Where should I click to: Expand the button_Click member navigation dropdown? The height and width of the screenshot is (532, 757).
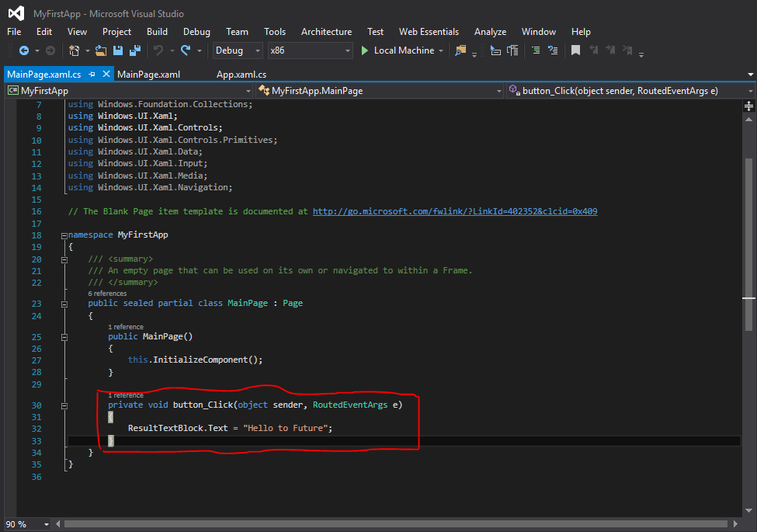point(749,91)
